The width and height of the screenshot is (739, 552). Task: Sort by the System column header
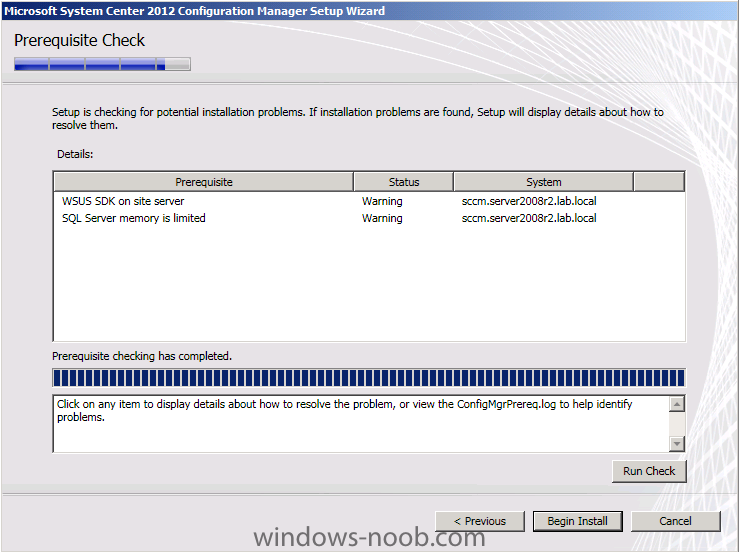click(543, 182)
